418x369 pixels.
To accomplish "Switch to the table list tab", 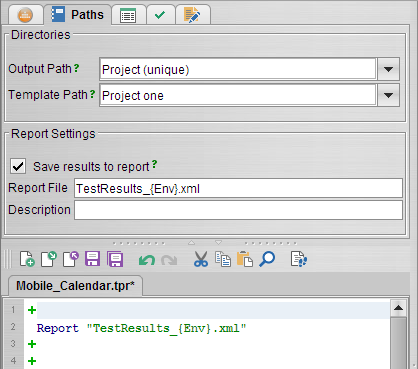I will 128,15.
